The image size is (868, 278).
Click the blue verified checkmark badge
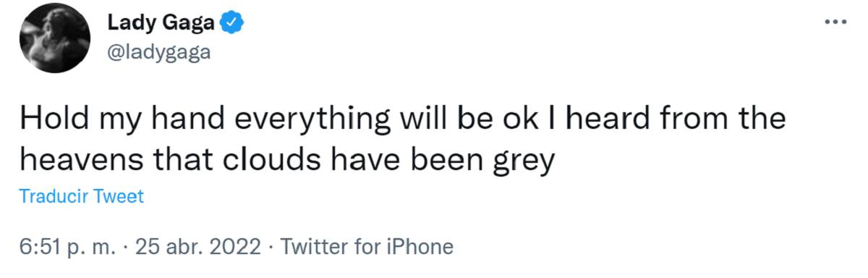tap(231, 24)
